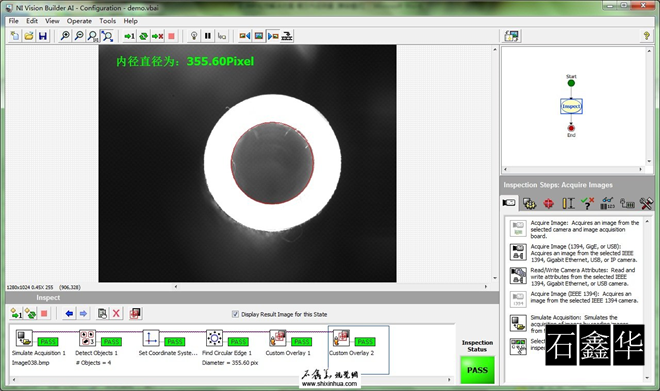Move step right with blue arrow
This screenshot has height=391, width=660.
[83, 314]
